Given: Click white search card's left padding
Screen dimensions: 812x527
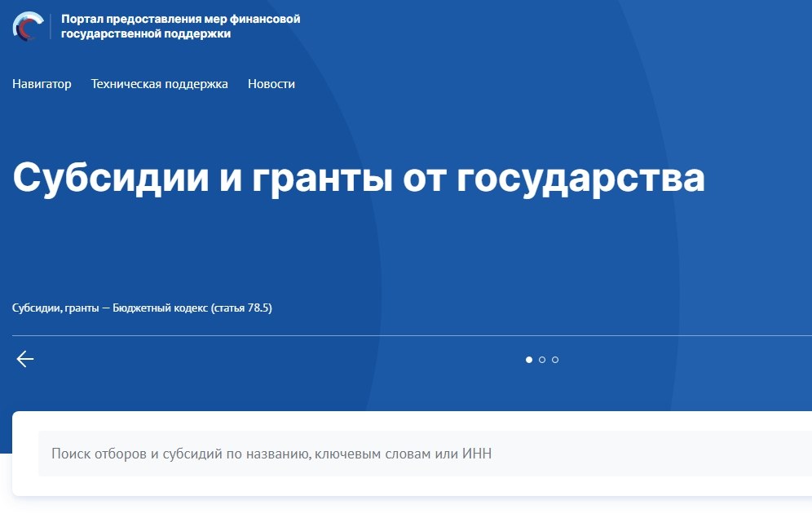Looking at the screenshot, I should pyautogui.click(x=24, y=454).
